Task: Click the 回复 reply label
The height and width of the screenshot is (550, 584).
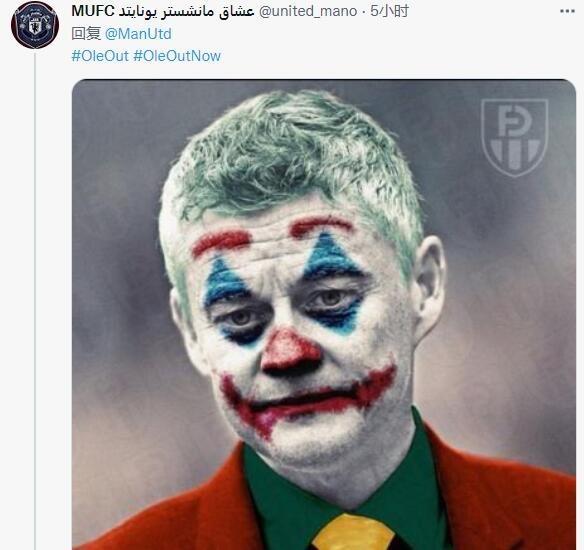Action: (86, 34)
